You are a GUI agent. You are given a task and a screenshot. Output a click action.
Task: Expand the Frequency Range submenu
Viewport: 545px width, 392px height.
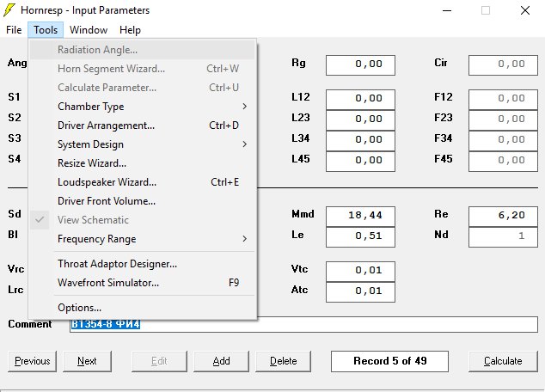(142, 239)
